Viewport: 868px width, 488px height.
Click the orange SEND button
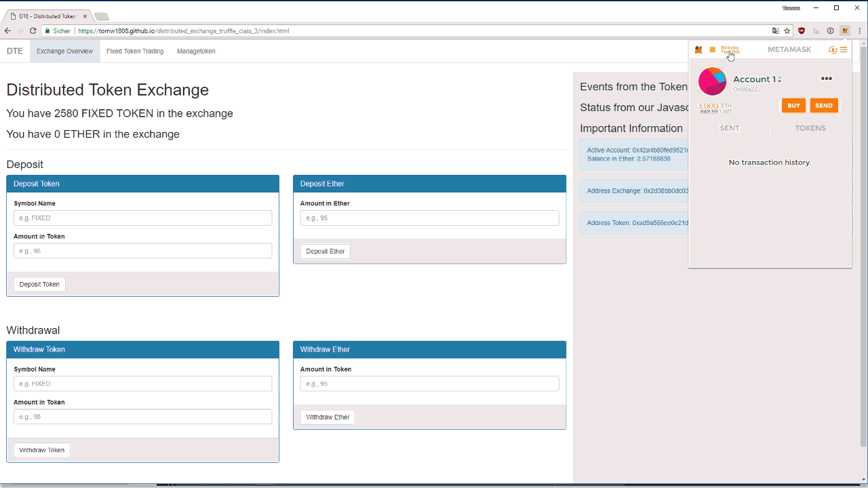click(824, 106)
